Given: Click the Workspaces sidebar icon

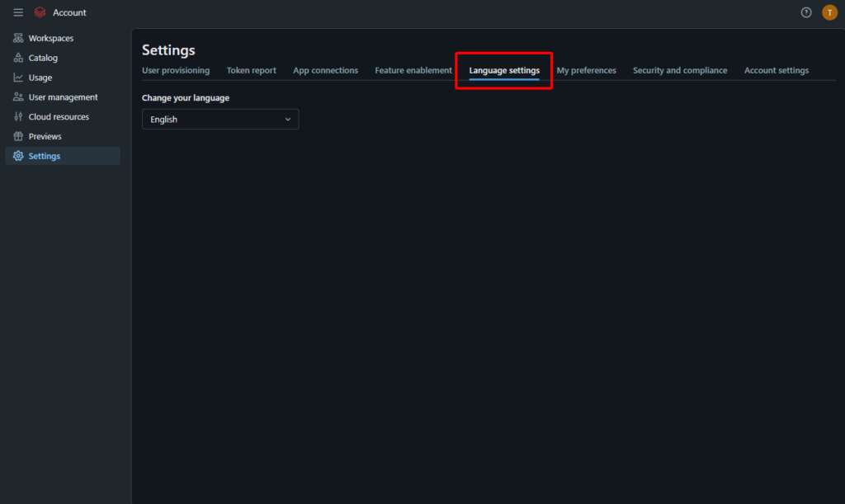Looking at the screenshot, I should 18,38.
